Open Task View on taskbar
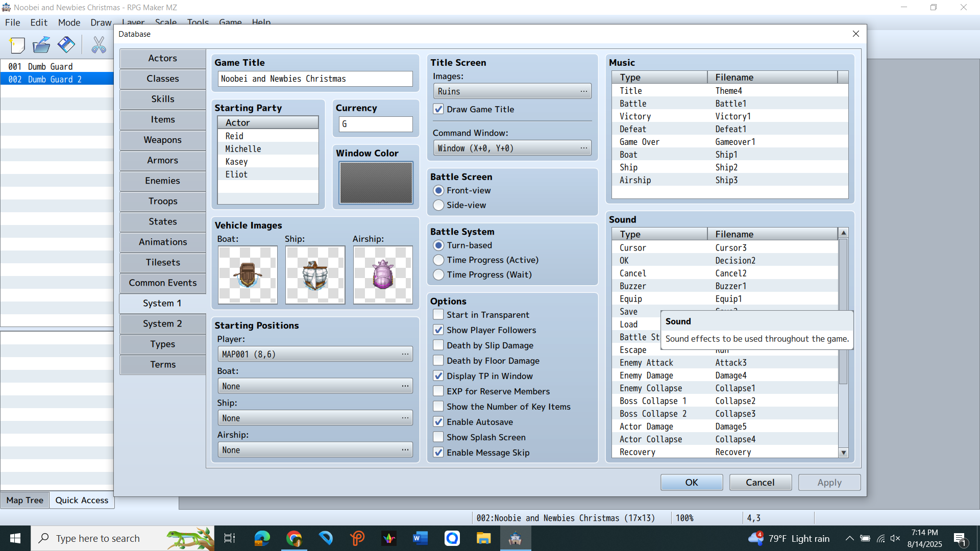This screenshot has width=980, height=551. pyautogui.click(x=230, y=538)
